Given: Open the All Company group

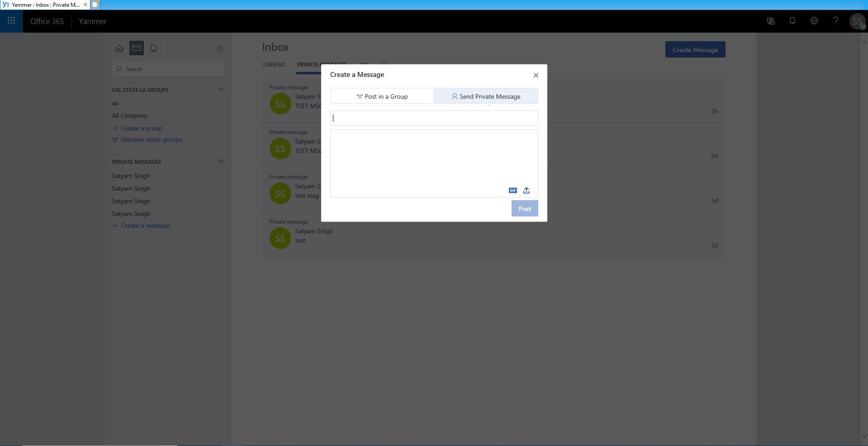Looking at the screenshot, I should point(130,115).
